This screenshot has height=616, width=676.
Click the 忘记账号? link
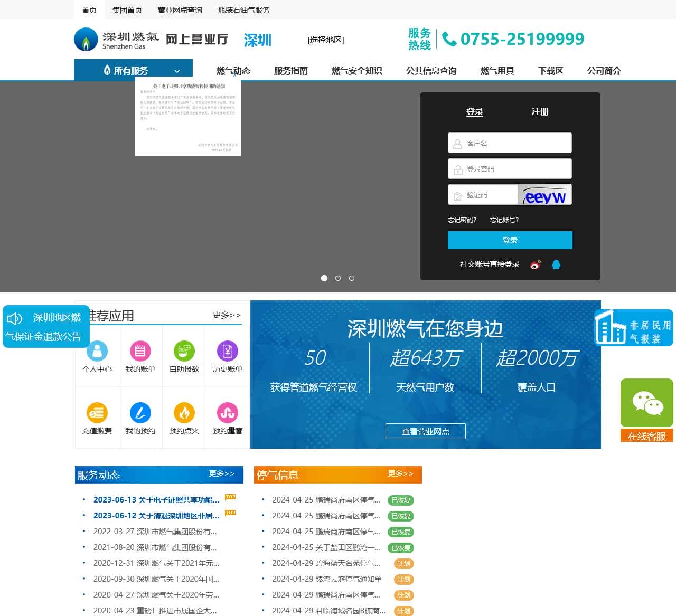[x=504, y=220]
